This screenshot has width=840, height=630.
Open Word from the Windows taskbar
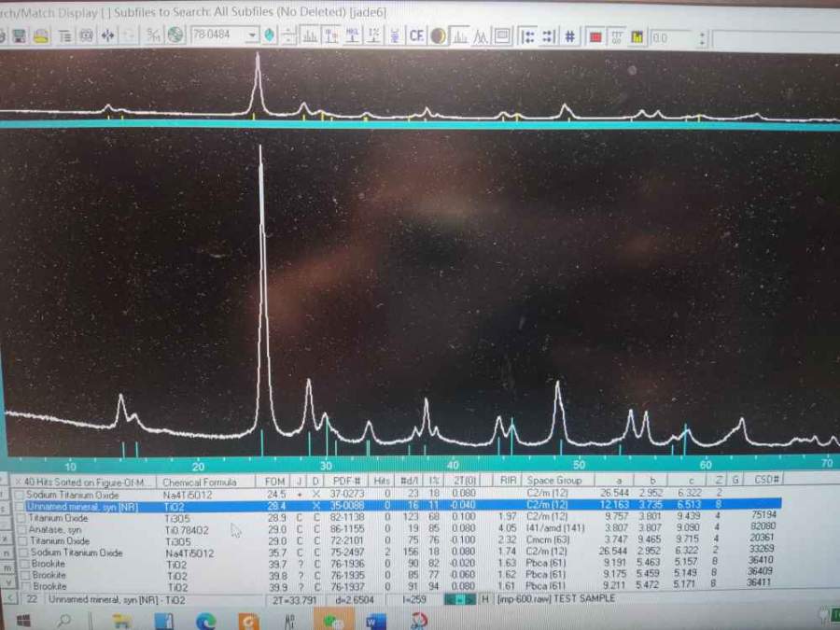click(x=374, y=621)
